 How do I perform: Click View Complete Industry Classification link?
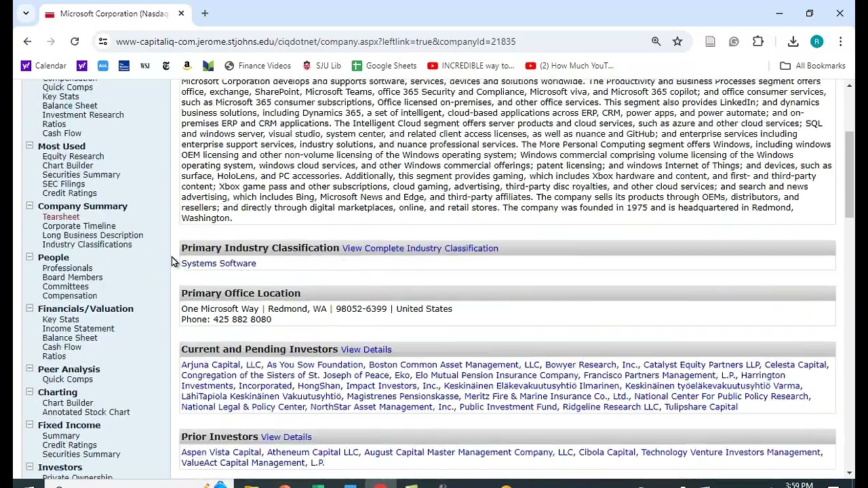pos(420,248)
